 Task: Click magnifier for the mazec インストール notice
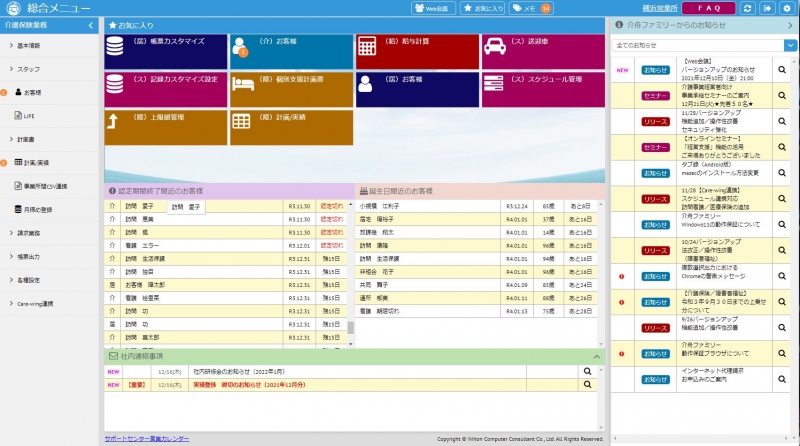[x=782, y=173]
